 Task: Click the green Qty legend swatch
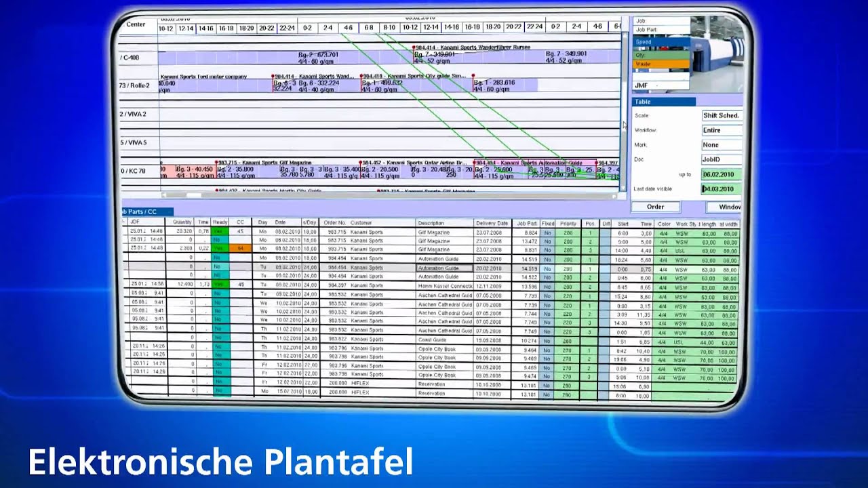(662, 55)
